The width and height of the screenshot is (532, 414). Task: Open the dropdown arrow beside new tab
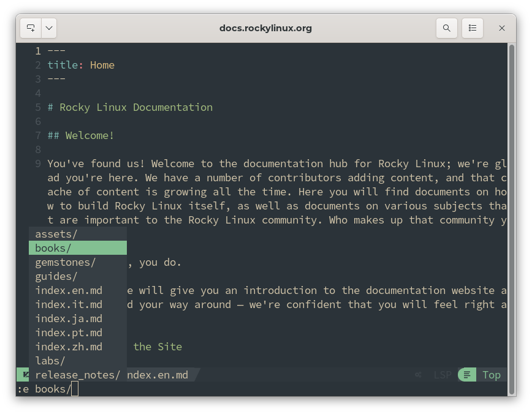pyautogui.click(x=49, y=28)
